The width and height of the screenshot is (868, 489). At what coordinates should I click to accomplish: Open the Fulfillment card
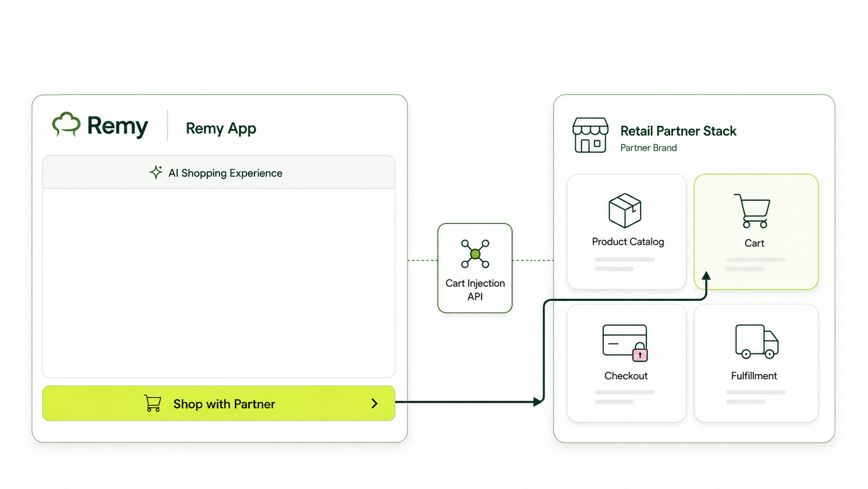[x=756, y=363]
